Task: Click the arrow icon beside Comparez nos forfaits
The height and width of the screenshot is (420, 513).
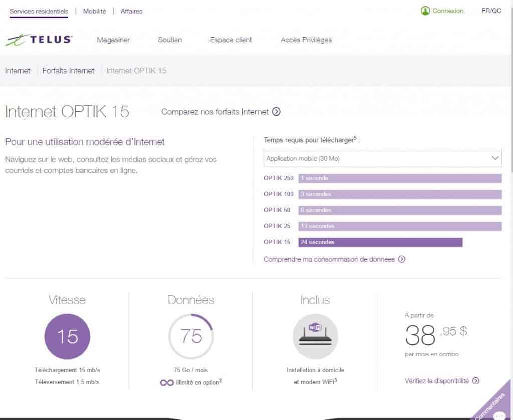Action: (x=276, y=112)
